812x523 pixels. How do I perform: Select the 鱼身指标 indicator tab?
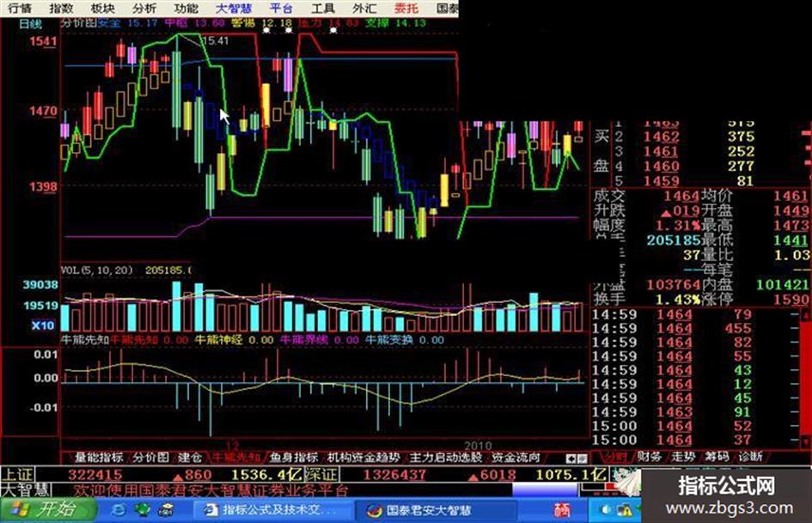pyautogui.click(x=294, y=457)
